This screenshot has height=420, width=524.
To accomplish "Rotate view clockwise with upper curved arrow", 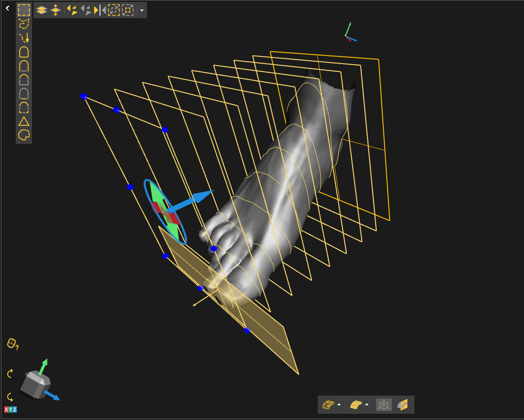I will (10, 374).
